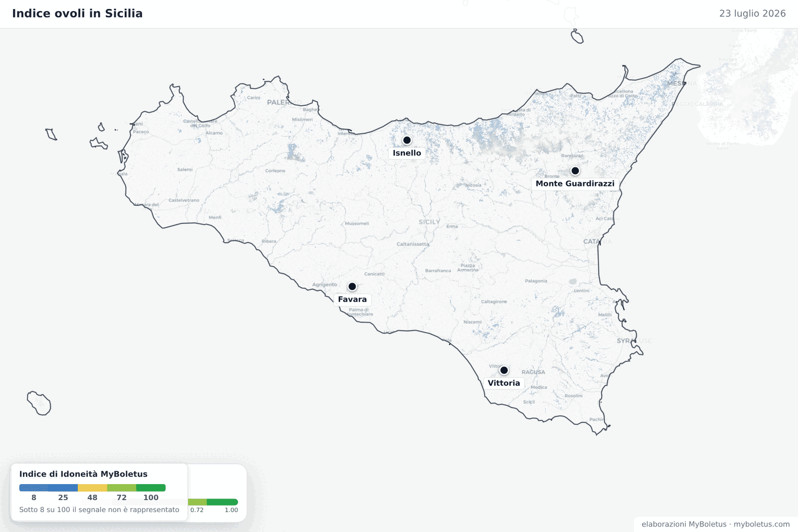
Task: Click the Monte Guardirazzi marker dot
Action: coord(575,171)
